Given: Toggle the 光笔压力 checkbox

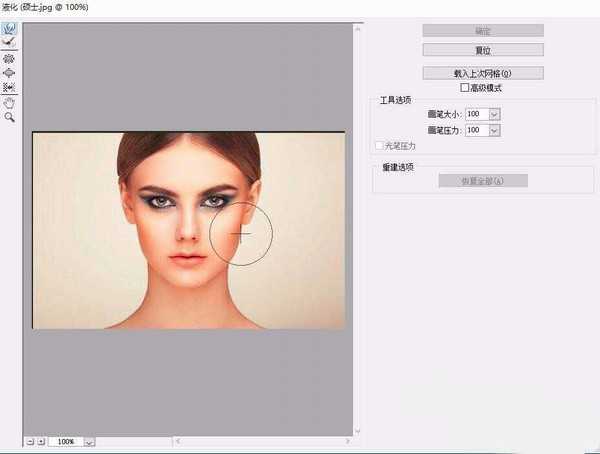Looking at the screenshot, I should [380, 146].
